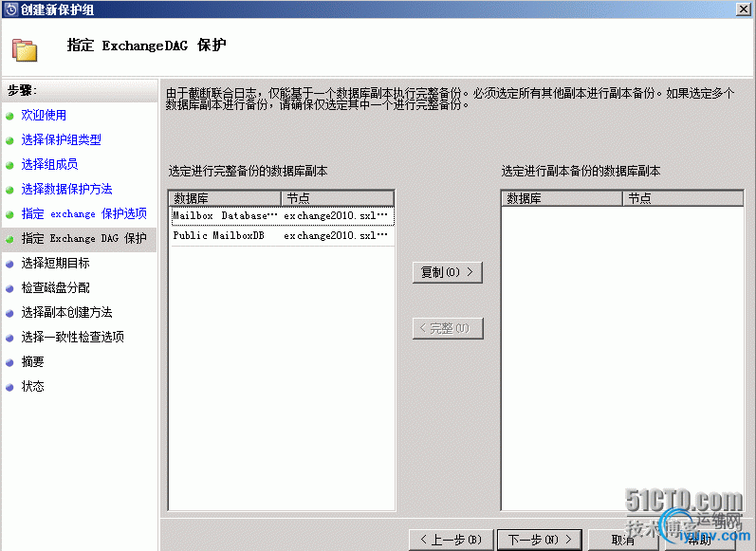Select the 检查磁盘分配 step
This screenshot has height=551, width=756.
(x=55, y=287)
